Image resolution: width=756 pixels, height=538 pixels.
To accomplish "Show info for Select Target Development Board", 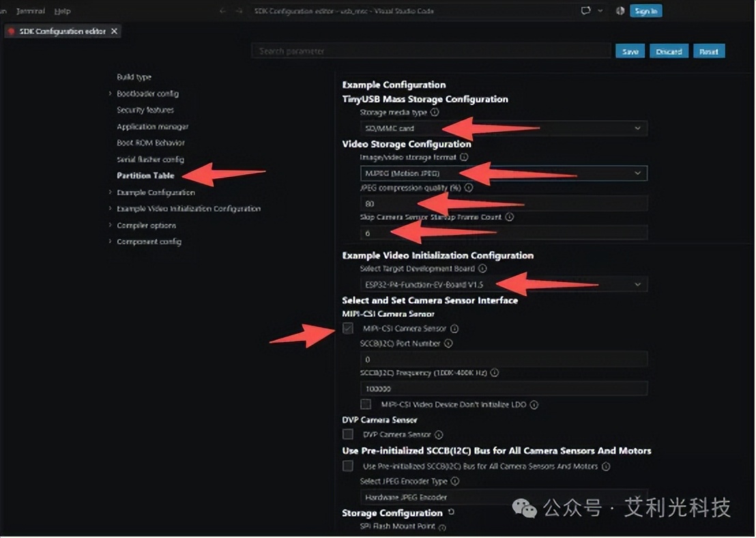I will (x=482, y=268).
